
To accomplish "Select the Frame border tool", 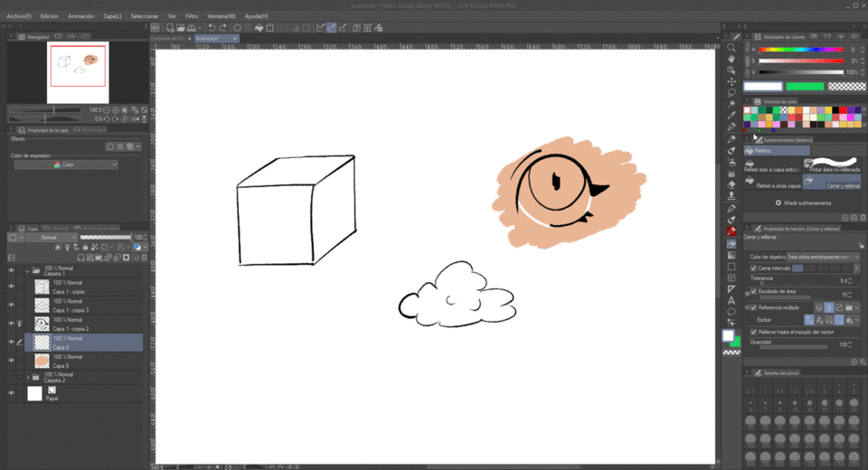I will [731, 277].
